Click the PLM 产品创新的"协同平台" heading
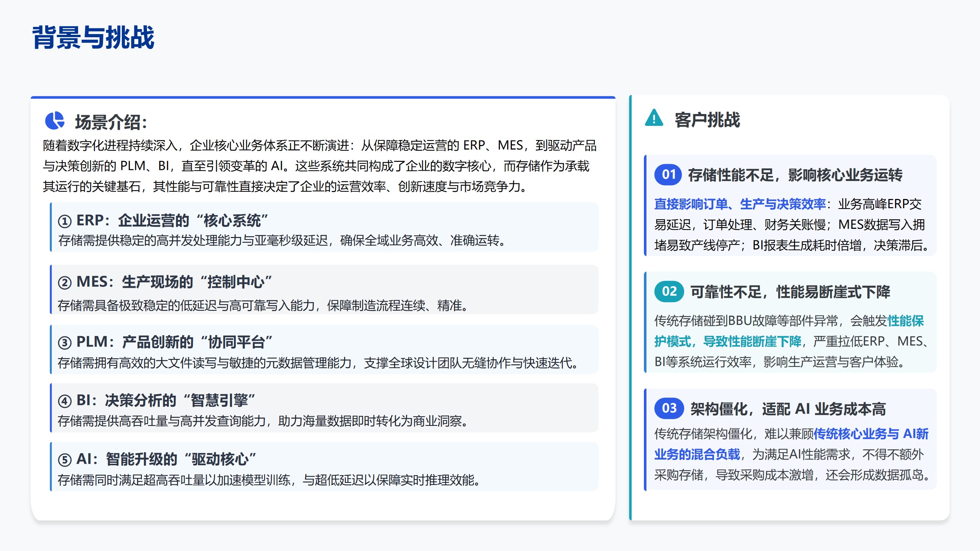This screenshot has height=551, width=980. pyautogui.click(x=165, y=342)
